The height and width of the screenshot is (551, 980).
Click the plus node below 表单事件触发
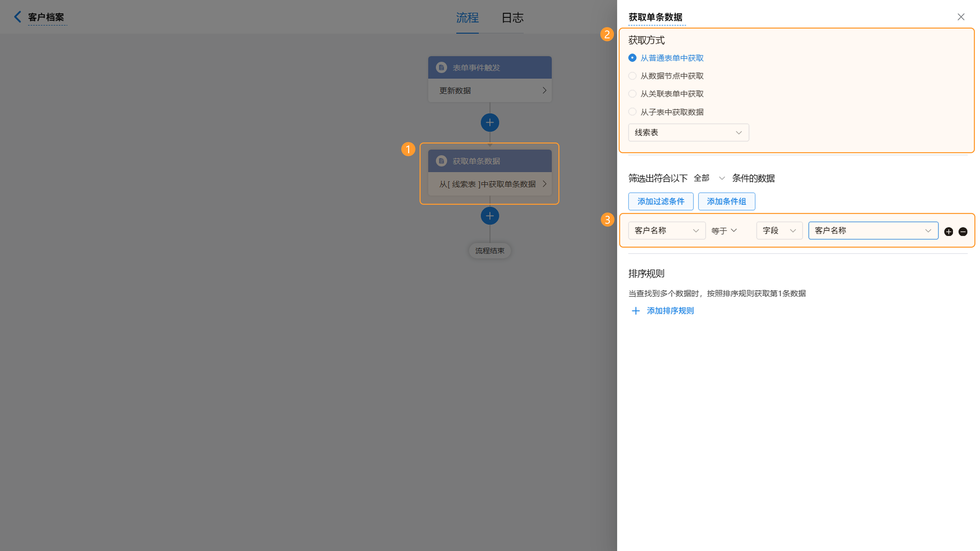pyautogui.click(x=490, y=123)
